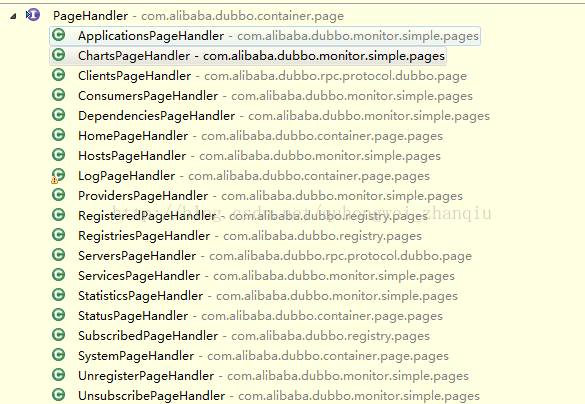Select the StatusPageHandler entry

pyautogui.click(x=260, y=316)
